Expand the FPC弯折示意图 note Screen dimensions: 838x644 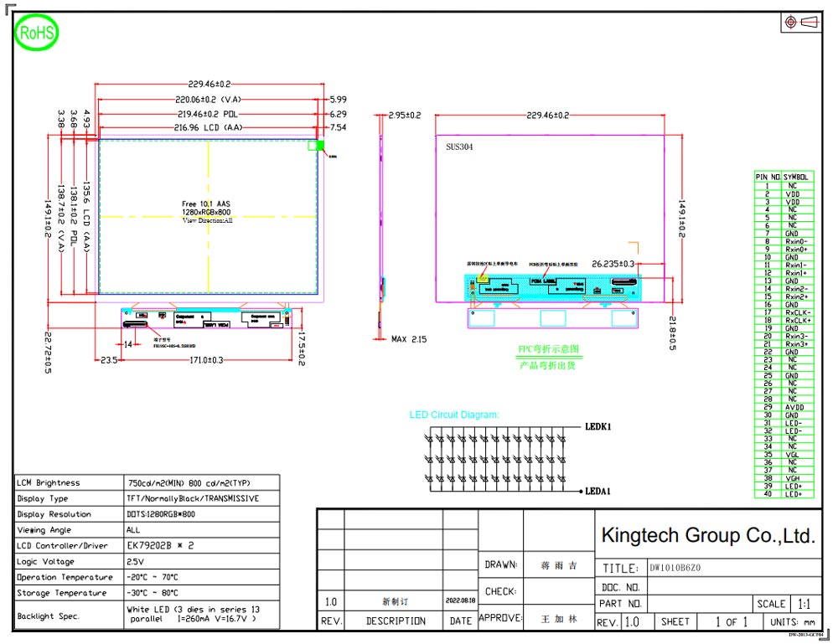tap(548, 347)
